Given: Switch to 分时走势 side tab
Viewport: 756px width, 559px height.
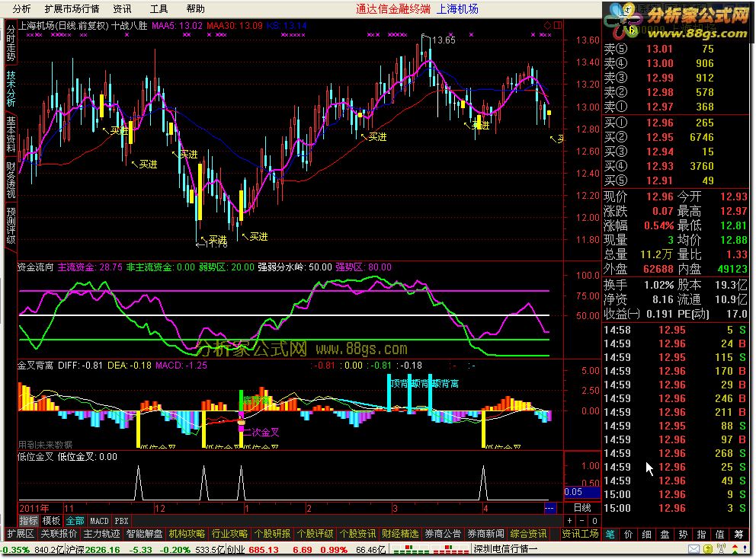Looking at the screenshot, I should tap(11, 43).
